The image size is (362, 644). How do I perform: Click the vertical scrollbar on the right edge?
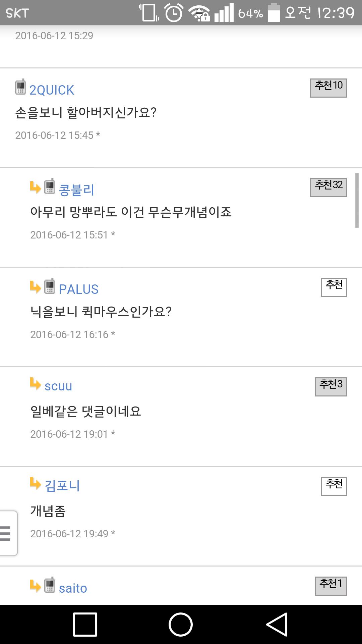[357, 201]
